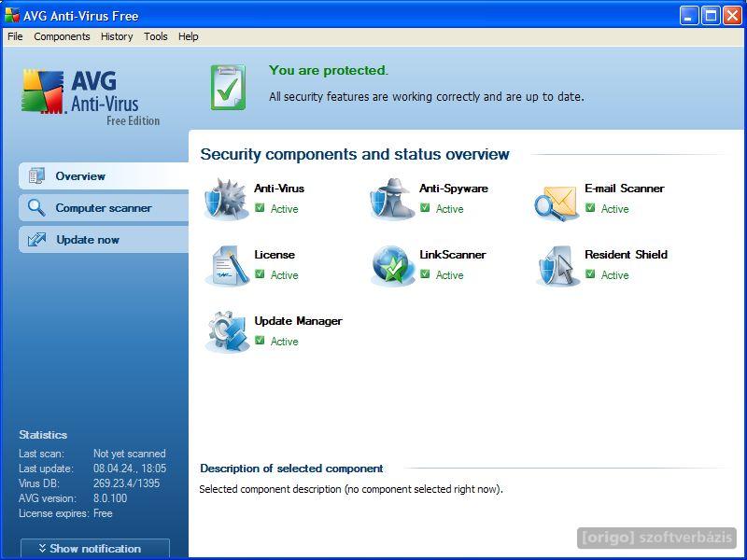Click the AVG title bar icon
The image size is (747, 560).
pyautogui.click(x=12, y=15)
